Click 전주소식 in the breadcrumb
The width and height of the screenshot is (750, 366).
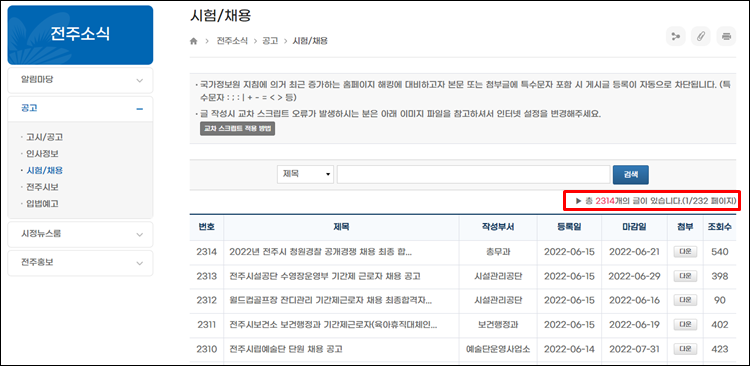tap(232, 41)
